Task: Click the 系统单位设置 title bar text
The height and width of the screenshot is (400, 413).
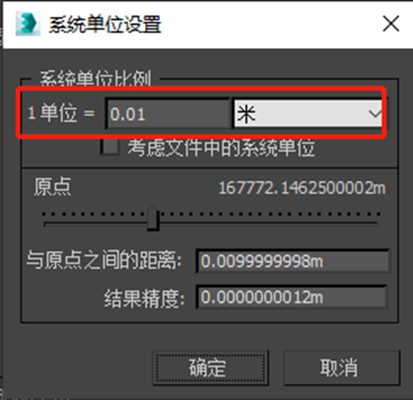Action: click(x=105, y=24)
